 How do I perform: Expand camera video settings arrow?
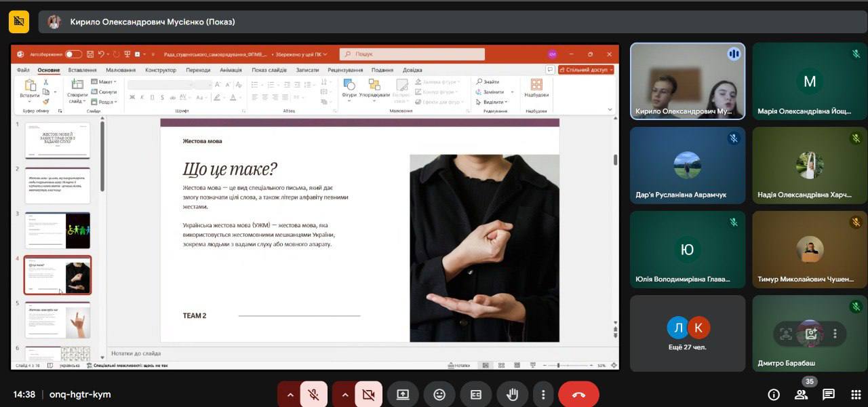coord(344,394)
